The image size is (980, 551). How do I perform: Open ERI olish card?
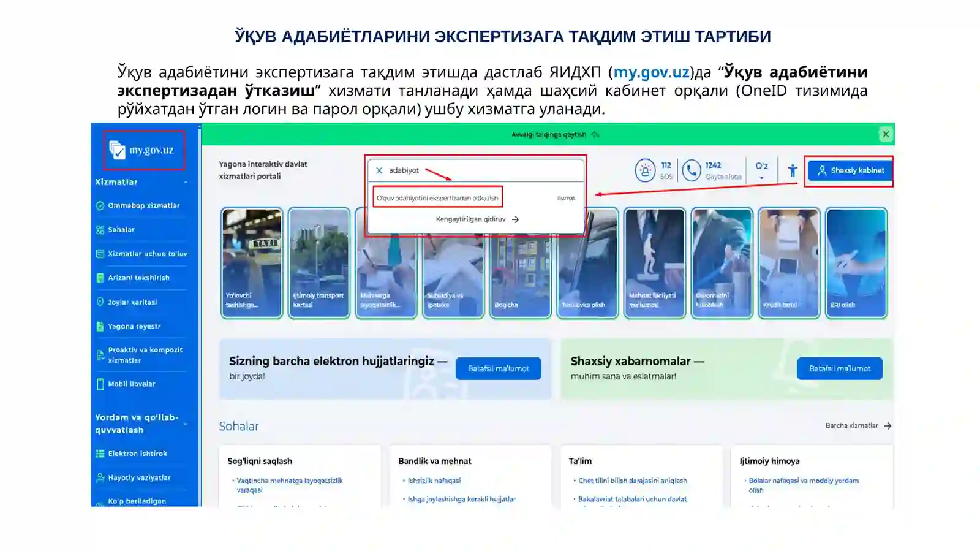coord(856,263)
